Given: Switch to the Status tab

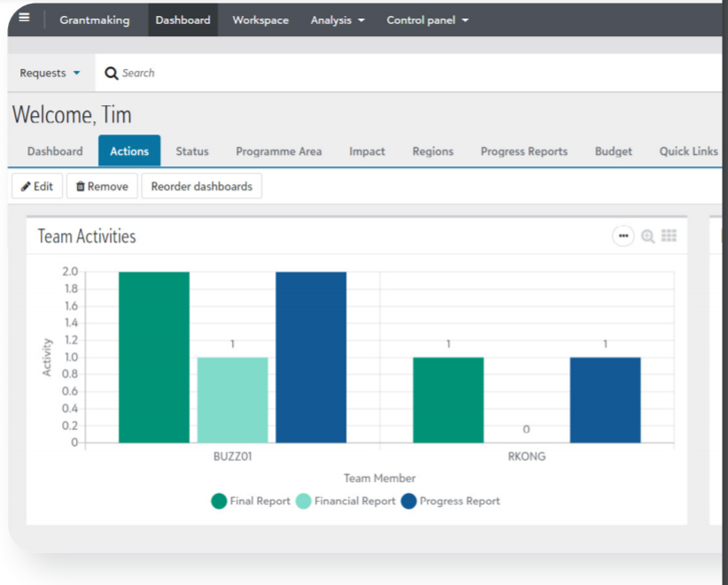Looking at the screenshot, I should [x=191, y=151].
